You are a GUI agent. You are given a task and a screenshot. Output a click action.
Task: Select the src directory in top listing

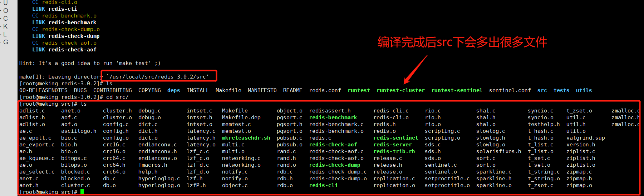coord(542,90)
